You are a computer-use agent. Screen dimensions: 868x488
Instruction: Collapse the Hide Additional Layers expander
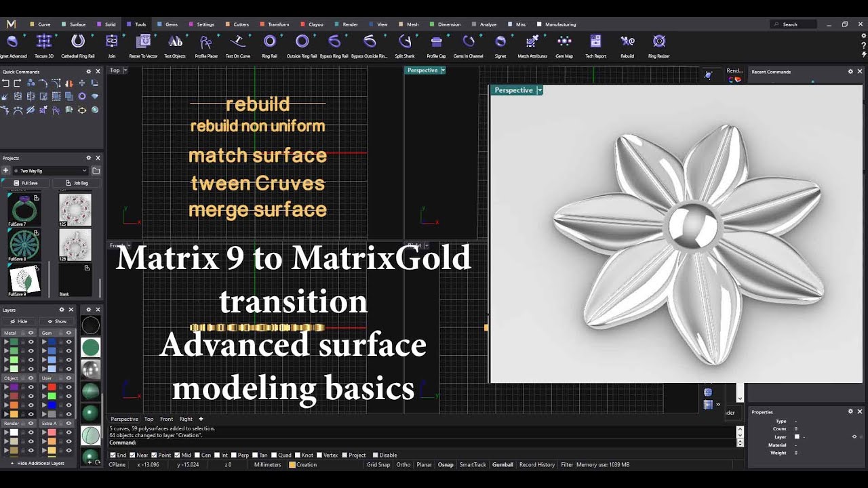click(x=37, y=463)
